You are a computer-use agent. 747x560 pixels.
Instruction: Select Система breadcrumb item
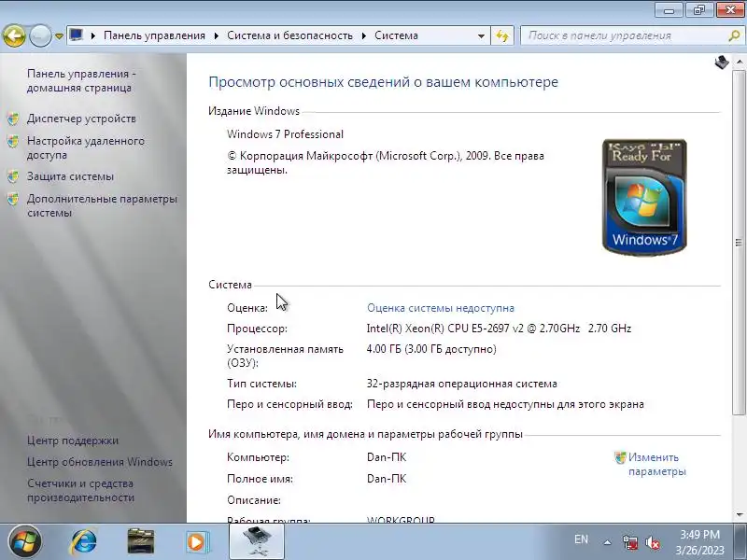coord(396,35)
